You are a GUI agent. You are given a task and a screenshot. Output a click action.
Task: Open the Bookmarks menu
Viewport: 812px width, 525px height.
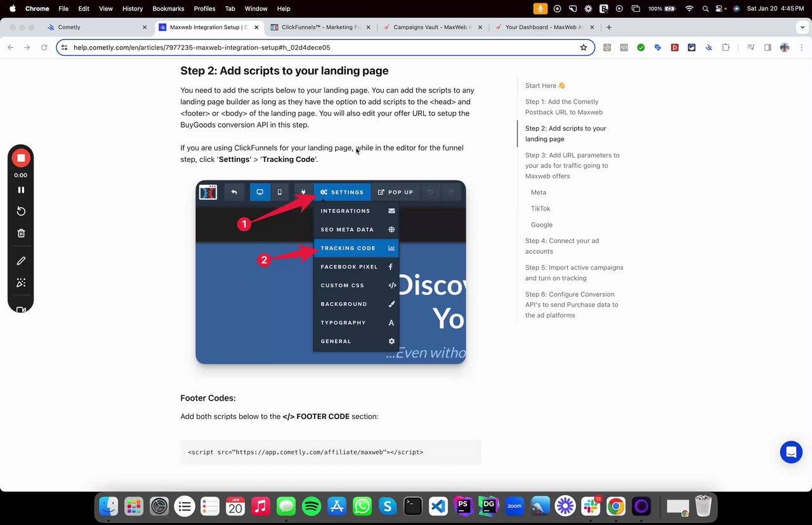coord(168,8)
